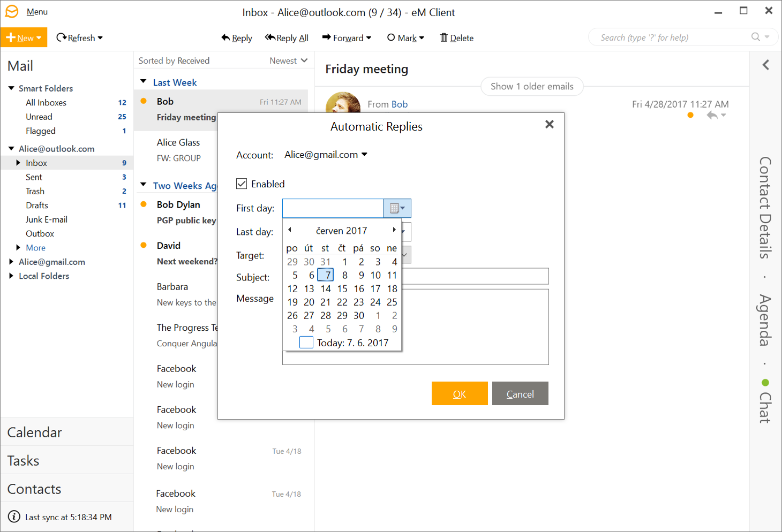Collapse the right sidebar chevron

765,65
